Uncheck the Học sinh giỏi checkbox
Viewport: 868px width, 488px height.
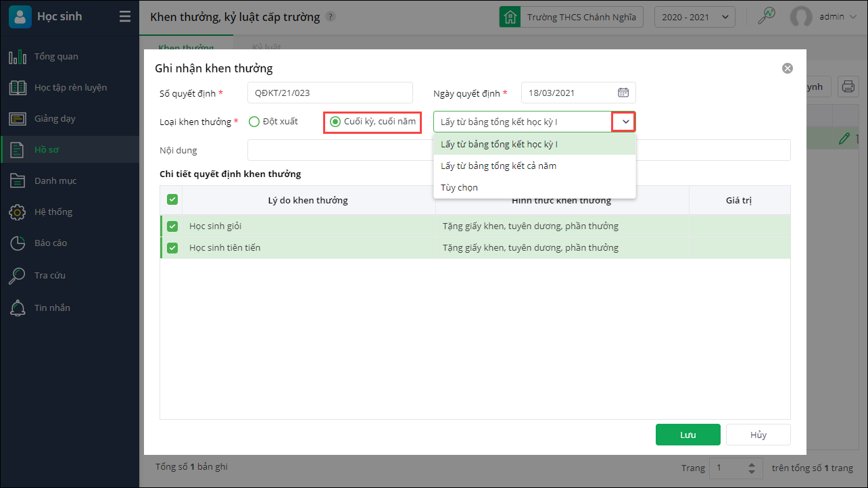172,226
